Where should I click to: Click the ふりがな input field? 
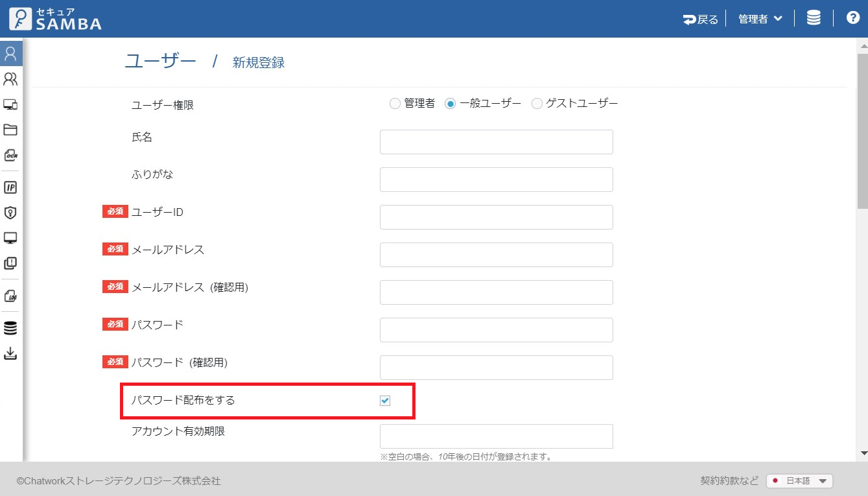coord(497,180)
